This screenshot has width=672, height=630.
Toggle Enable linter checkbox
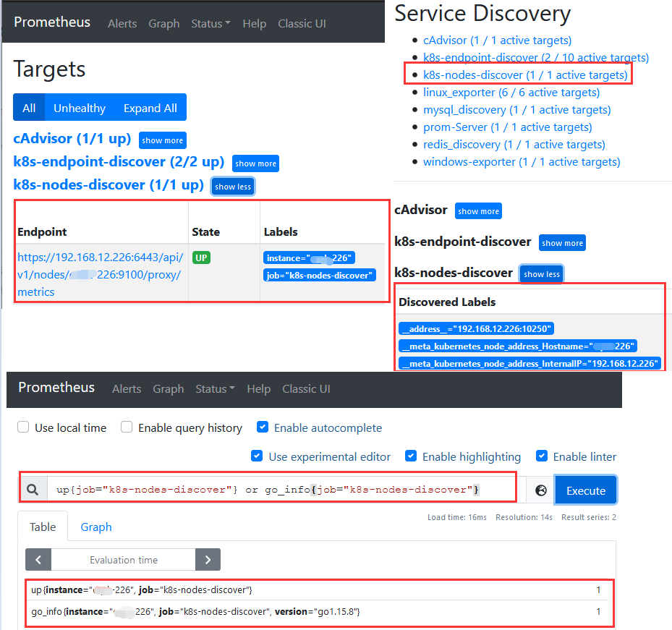pyautogui.click(x=542, y=456)
